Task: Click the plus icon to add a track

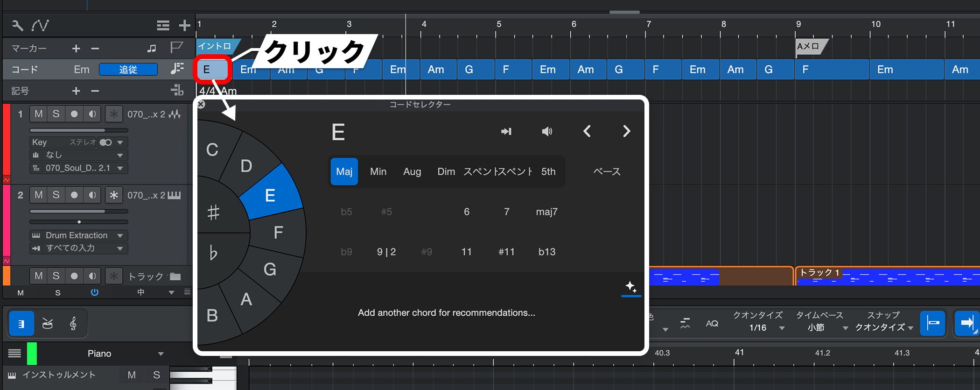Action: coord(185,25)
